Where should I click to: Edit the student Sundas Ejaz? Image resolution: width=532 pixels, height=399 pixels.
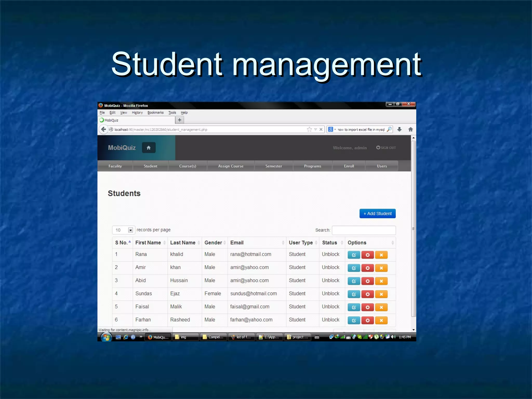pos(354,294)
